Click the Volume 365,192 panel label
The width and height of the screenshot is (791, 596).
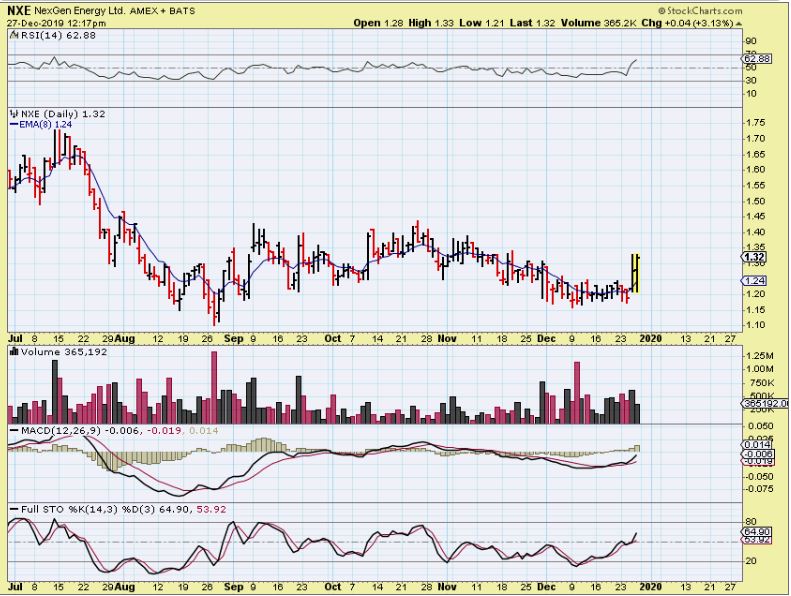tap(64, 352)
